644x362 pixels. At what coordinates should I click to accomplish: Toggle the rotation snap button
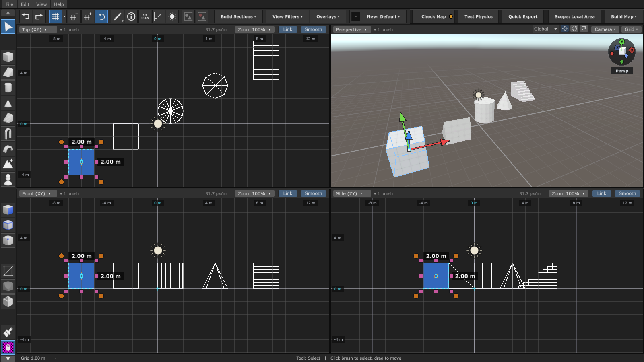click(101, 16)
